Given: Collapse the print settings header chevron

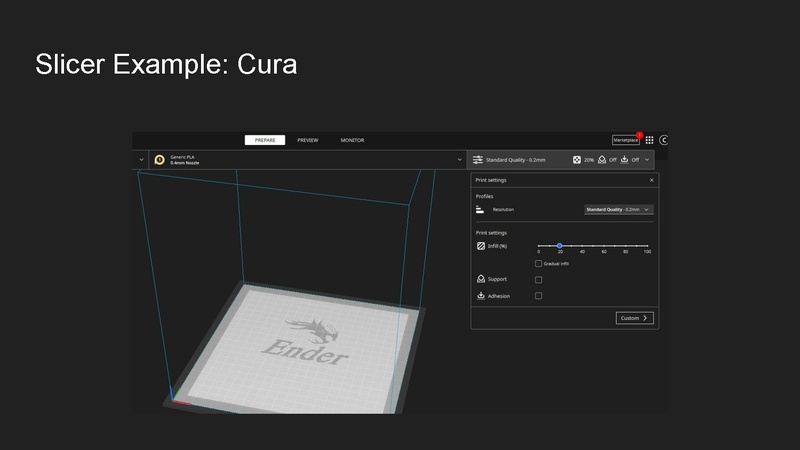Looking at the screenshot, I should pos(647,160).
